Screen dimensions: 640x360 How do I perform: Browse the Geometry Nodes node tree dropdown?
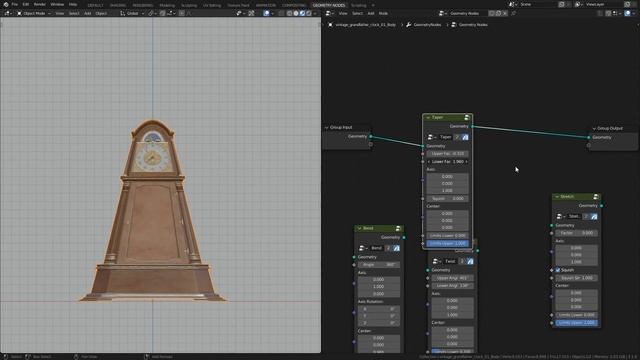click(x=442, y=13)
